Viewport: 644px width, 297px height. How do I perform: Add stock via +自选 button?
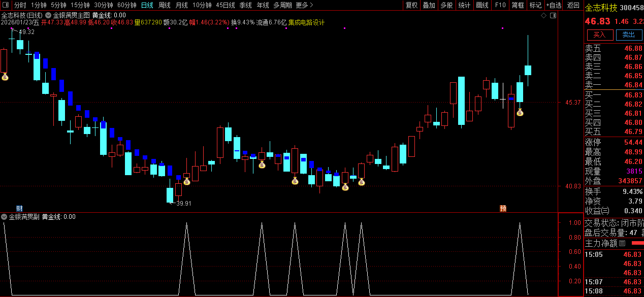554,5
